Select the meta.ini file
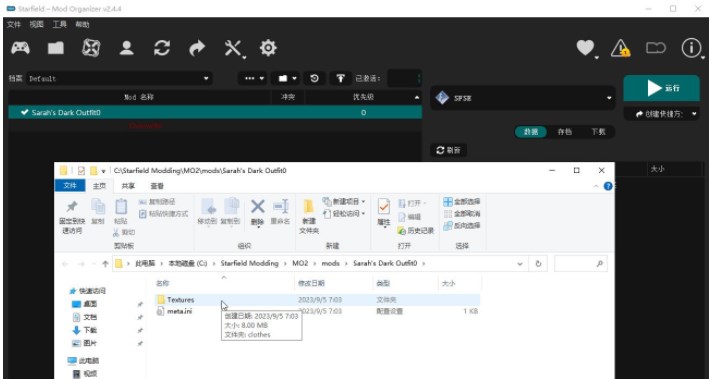Viewport: 711px width, 379px height. coord(179,311)
